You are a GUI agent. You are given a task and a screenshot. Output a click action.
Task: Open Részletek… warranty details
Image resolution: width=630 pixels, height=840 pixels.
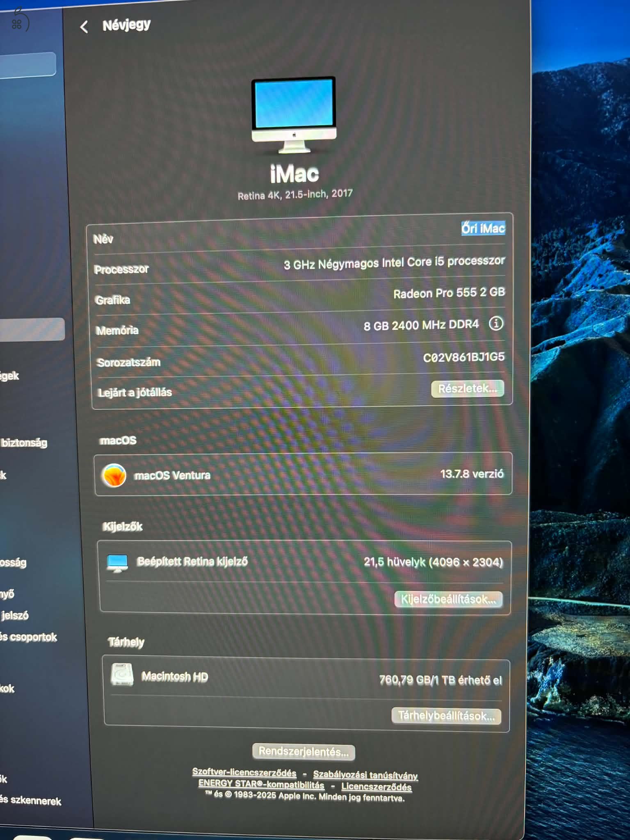pos(467,389)
